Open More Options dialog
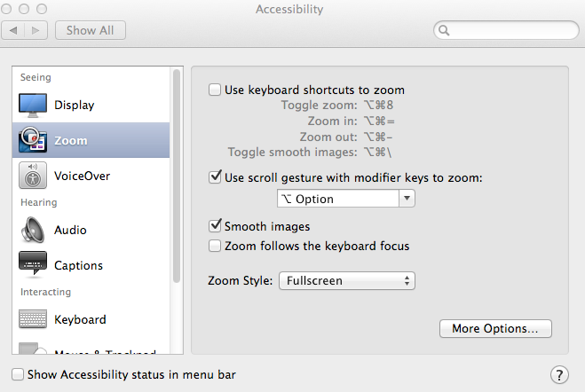 click(x=495, y=329)
